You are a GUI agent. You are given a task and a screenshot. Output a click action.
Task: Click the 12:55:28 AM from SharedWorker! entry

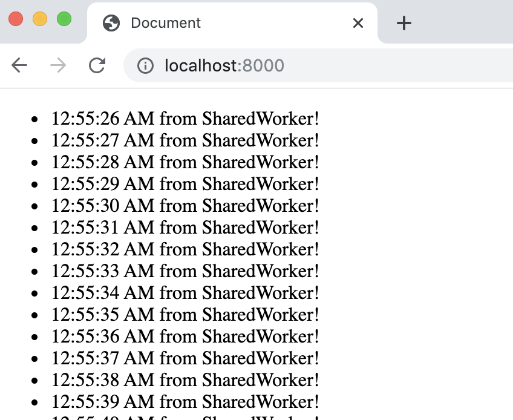185,162
